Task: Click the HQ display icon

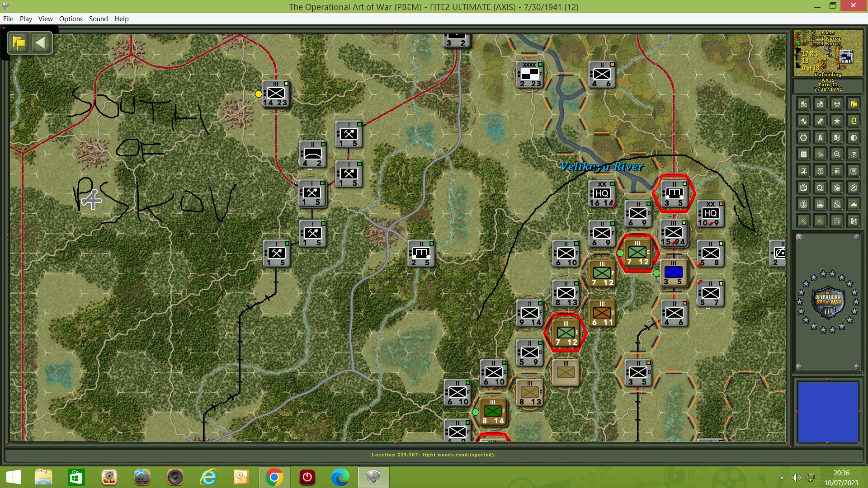Action: point(854,171)
